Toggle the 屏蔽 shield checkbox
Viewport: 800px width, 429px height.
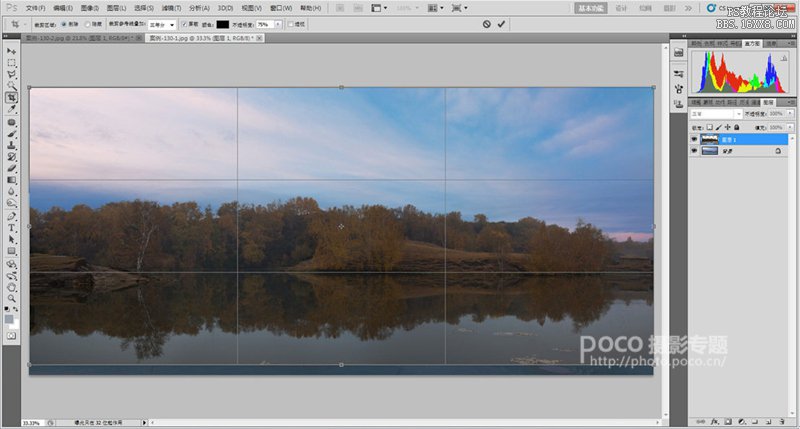coord(185,24)
